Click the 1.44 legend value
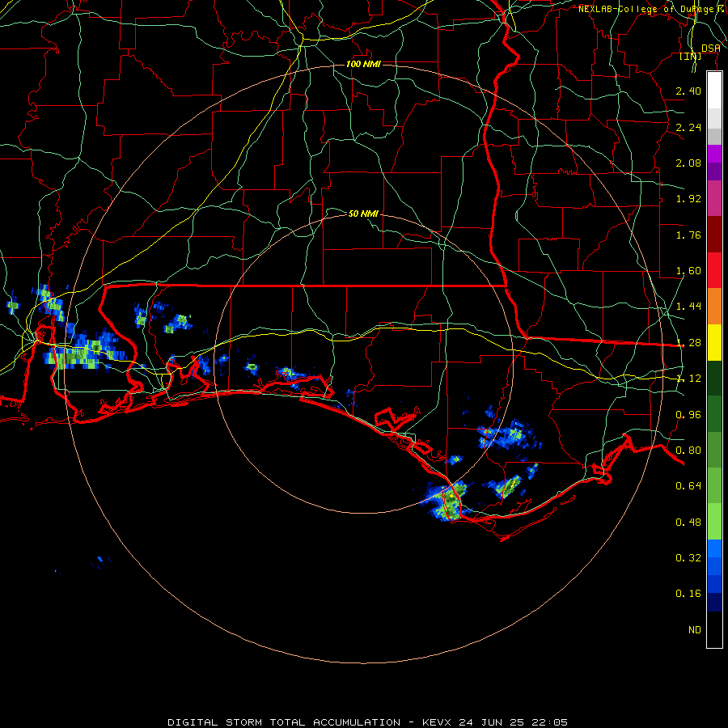 point(688,307)
